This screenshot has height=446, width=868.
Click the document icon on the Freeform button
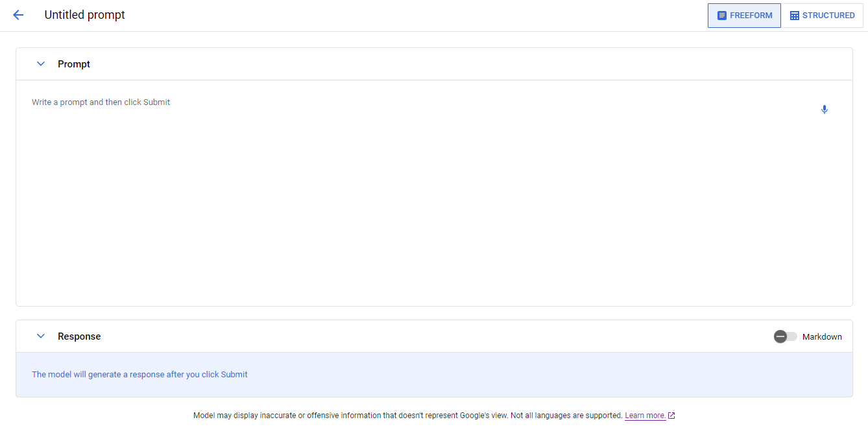[722, 16]
